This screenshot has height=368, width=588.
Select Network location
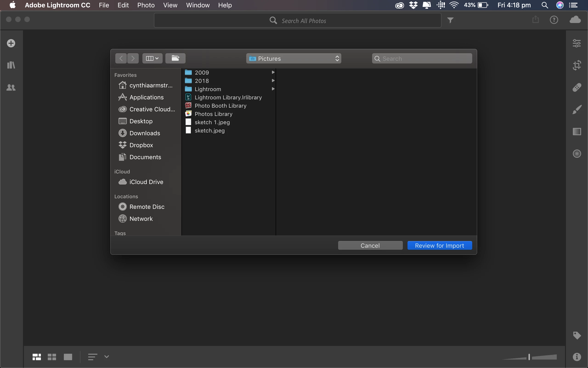click(x=146, y=218)
